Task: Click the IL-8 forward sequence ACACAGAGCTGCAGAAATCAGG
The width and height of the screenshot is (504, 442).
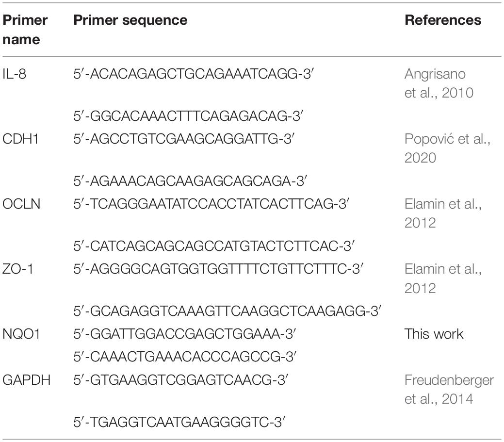Action: [194, 74]
